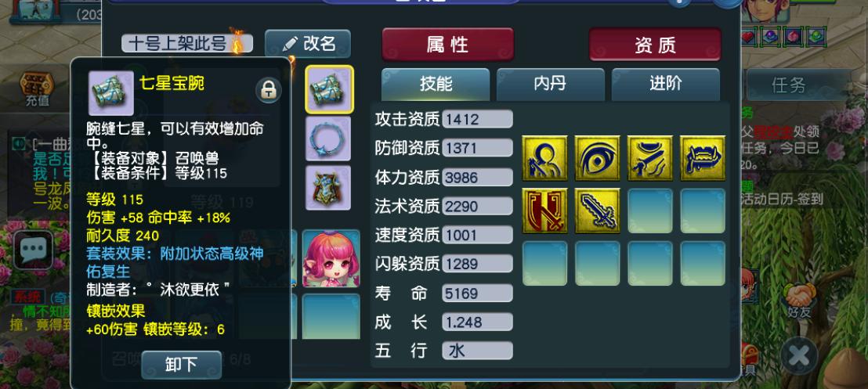868x389 pixels.
Task: Open the chat bubble icon
Action: point(34,250)
